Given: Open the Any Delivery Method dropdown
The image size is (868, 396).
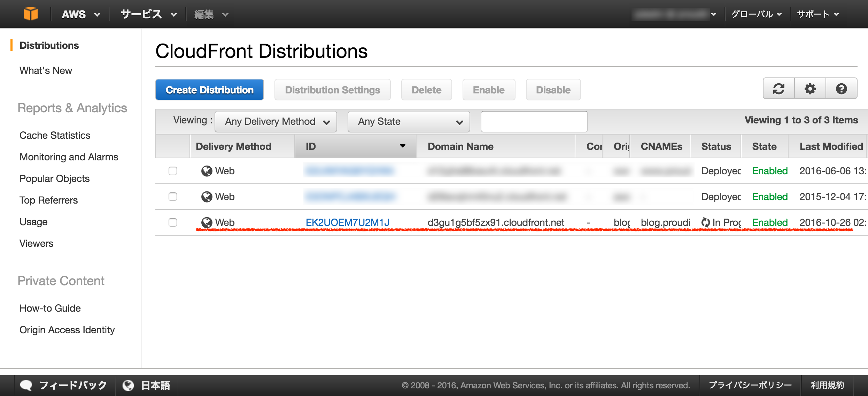Looking at the screenshot, I should tap(276, 122).
